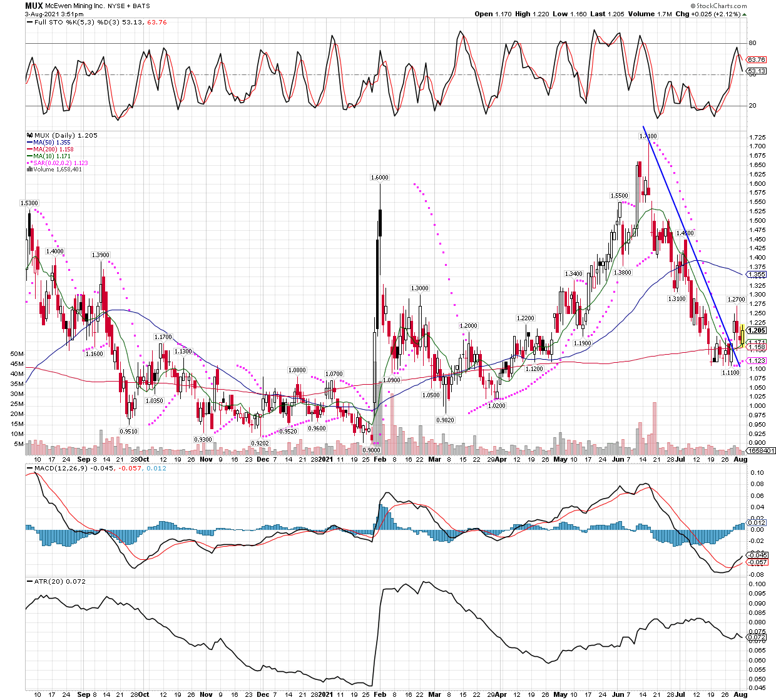Click the 1.4000 price label

click(x=55, y=251)
